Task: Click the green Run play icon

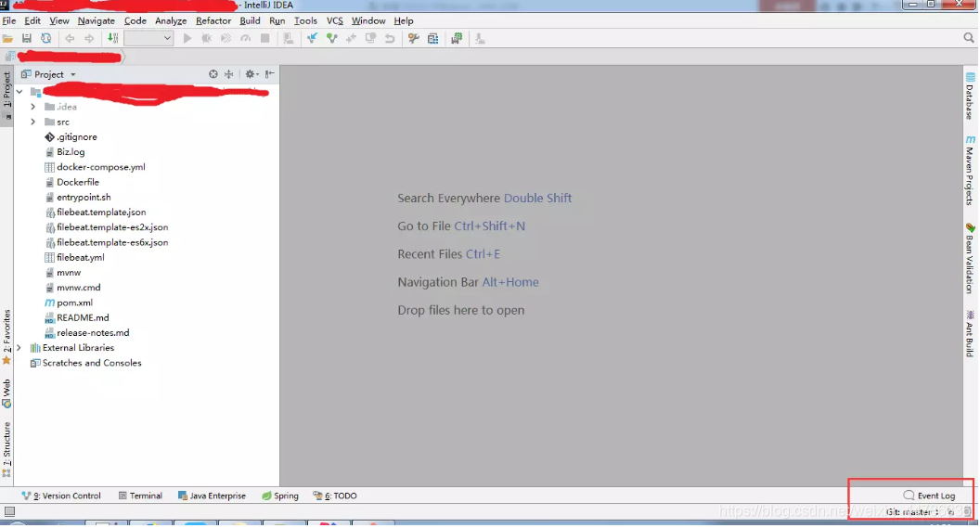Action: tap(187, 39)
